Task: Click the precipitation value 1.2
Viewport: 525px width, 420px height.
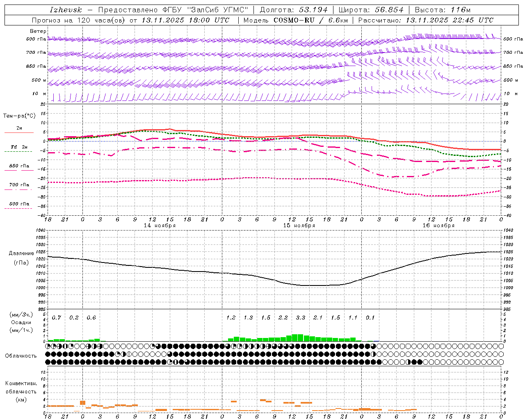Action: [x=231, y=318]
